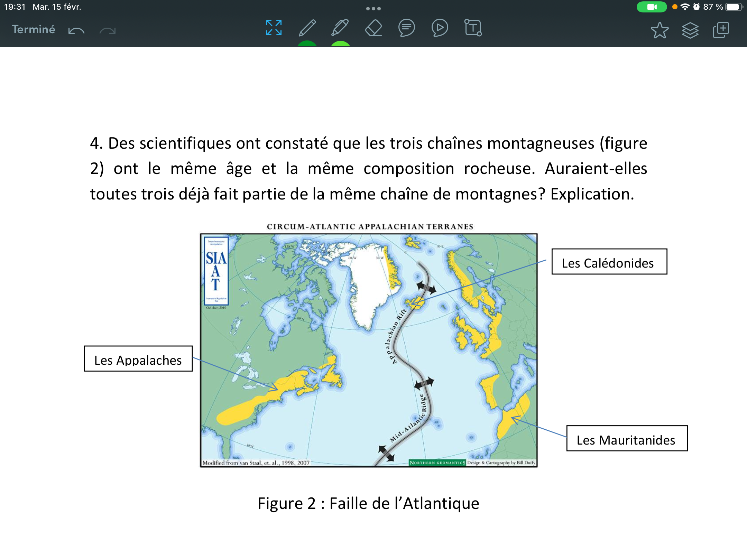Select the Eraser tool
Viewport: 747px width, 560px height.
(373, 28)
